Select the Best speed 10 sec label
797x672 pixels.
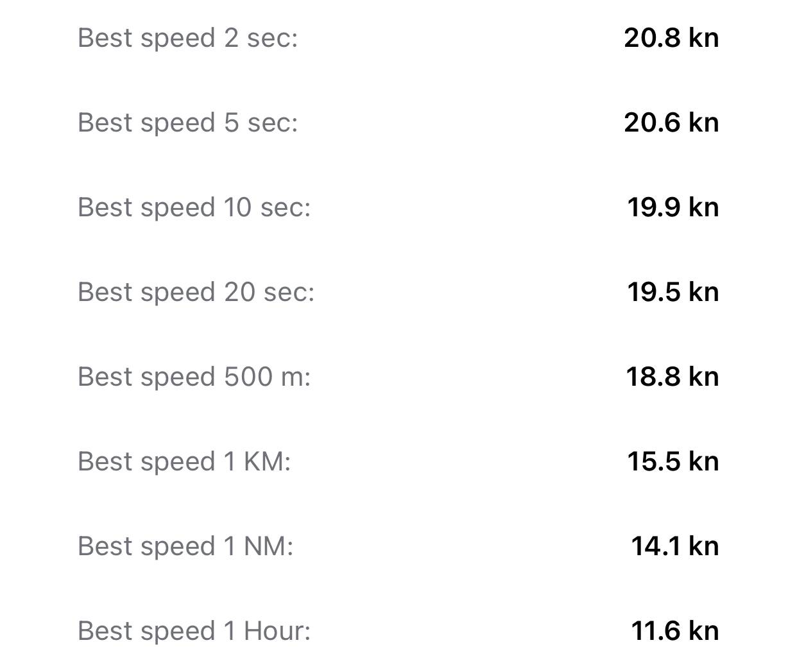click(x=194, y=208)
